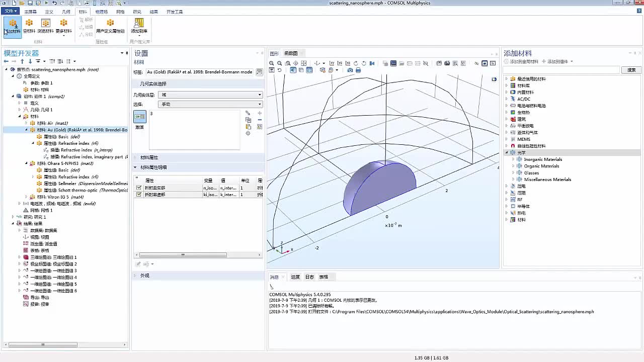
Task: Click the print icon in graphics toolbar
Action: pyautogui.click(x=358, y=70)
